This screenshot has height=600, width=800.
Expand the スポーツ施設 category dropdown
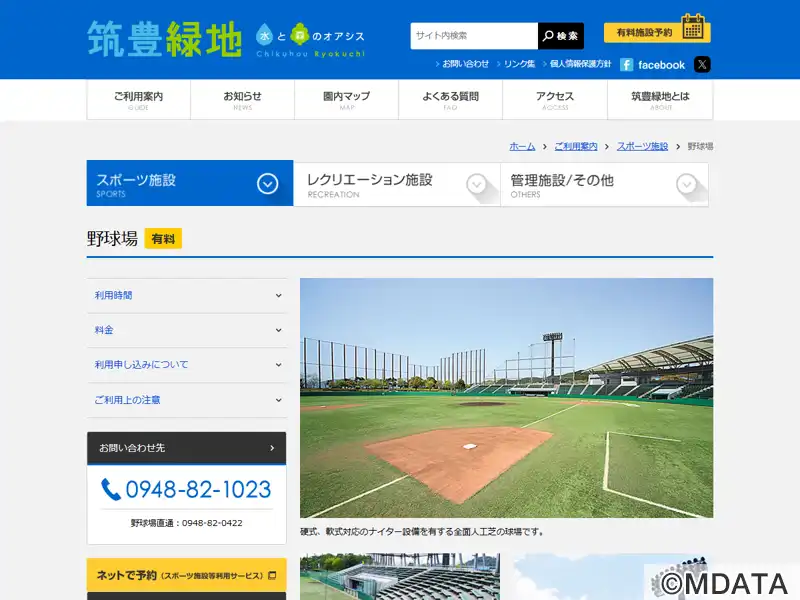[267, 184]
